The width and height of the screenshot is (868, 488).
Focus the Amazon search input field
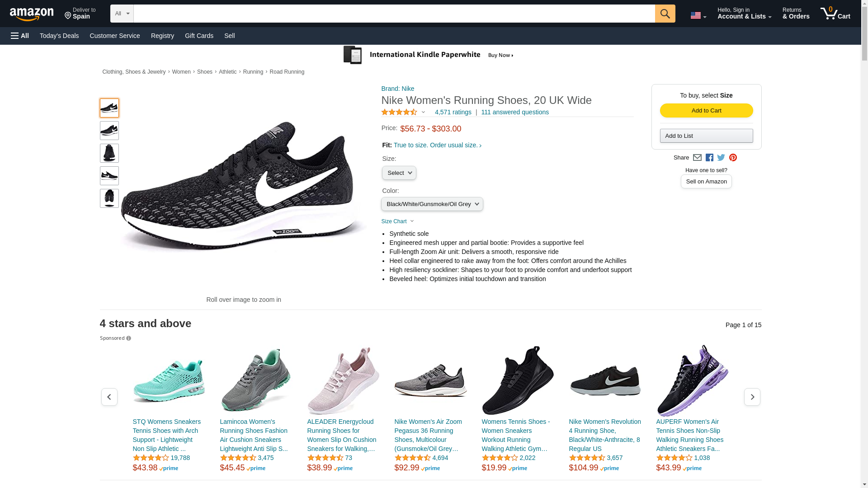click(394, 14)
